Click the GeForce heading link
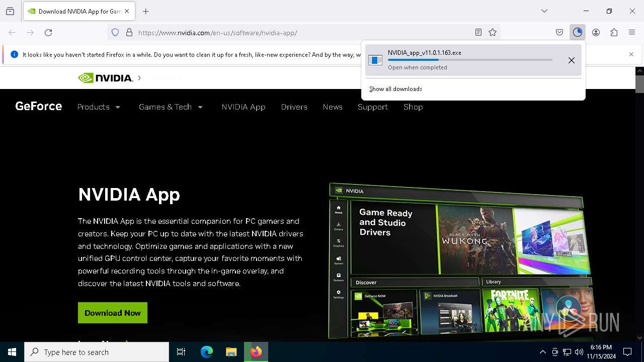 point(39,106)
